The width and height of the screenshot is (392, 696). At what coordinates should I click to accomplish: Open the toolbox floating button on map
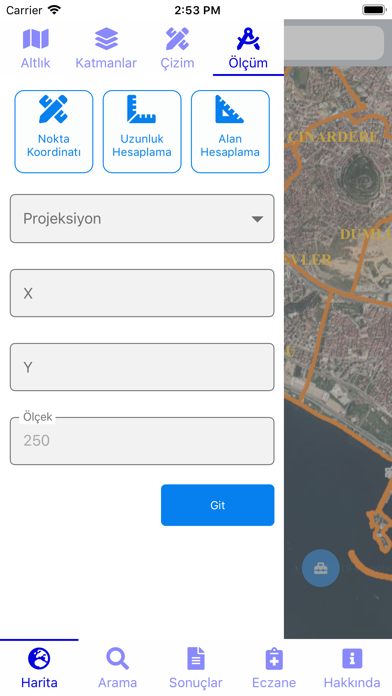point(321,568)
